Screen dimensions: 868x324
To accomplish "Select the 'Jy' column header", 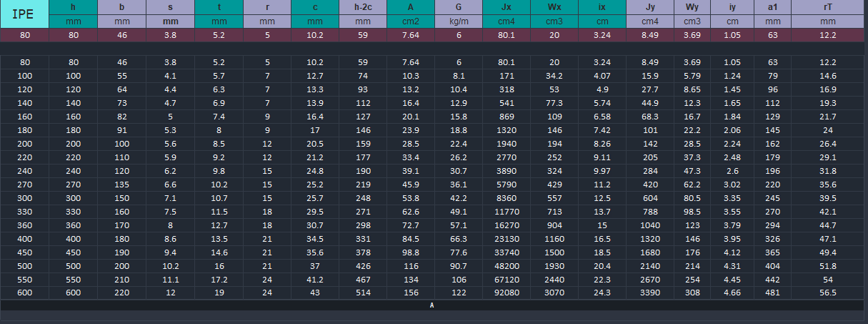I will (650, 7).
